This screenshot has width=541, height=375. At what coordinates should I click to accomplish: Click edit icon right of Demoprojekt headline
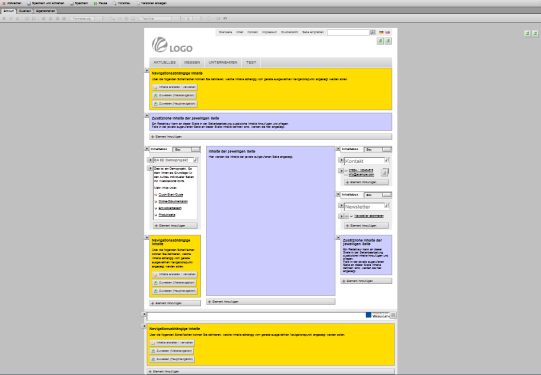[196, 160]
